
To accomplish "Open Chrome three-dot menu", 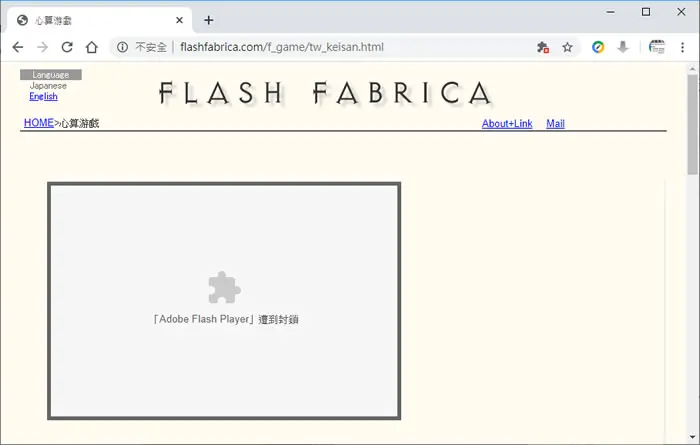I will point(682,47).
